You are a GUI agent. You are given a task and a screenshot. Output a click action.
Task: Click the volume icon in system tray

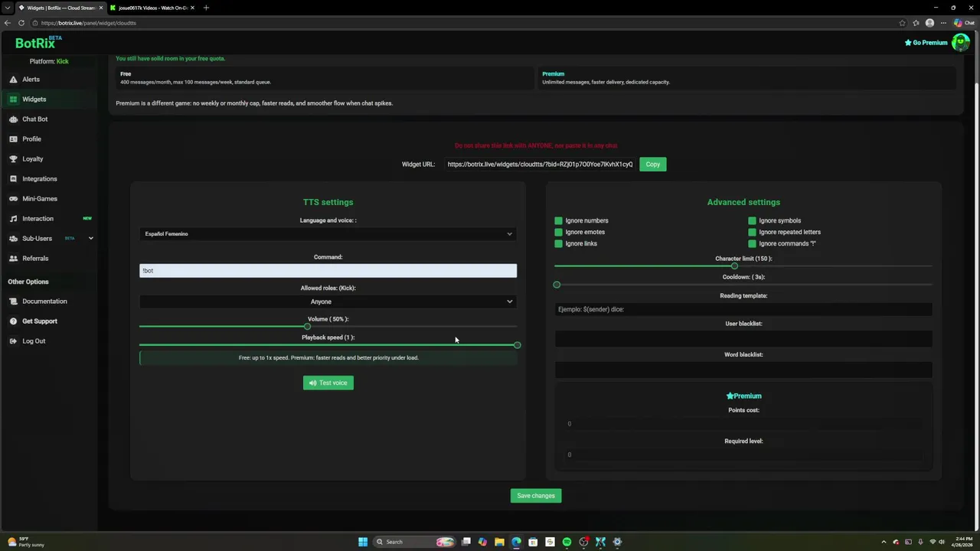(942, 542)
